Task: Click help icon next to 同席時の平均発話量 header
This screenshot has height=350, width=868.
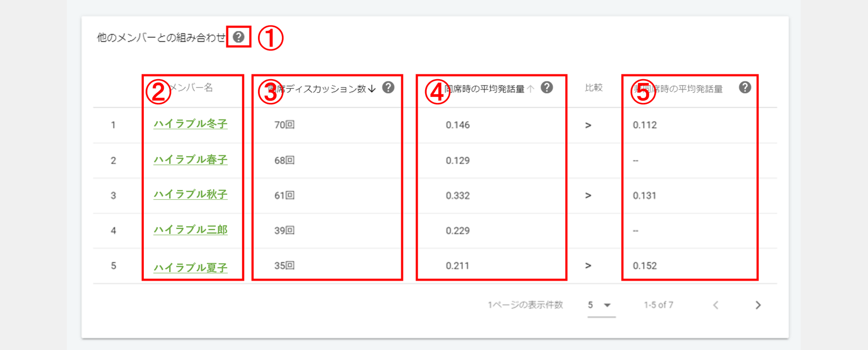Action: (x=547, y=88)
